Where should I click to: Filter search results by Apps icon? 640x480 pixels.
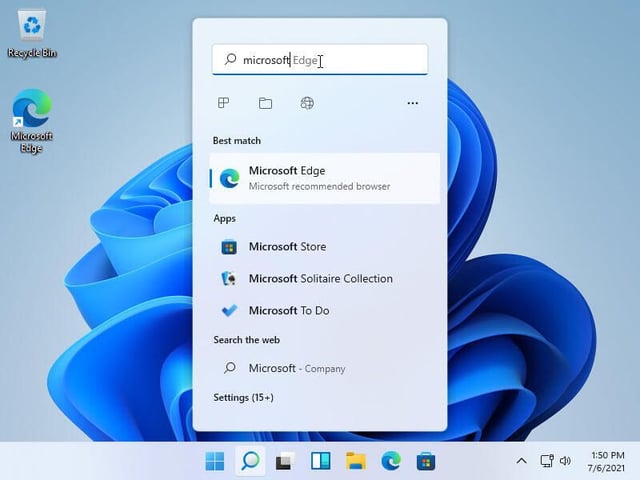(x=224, y=103)
